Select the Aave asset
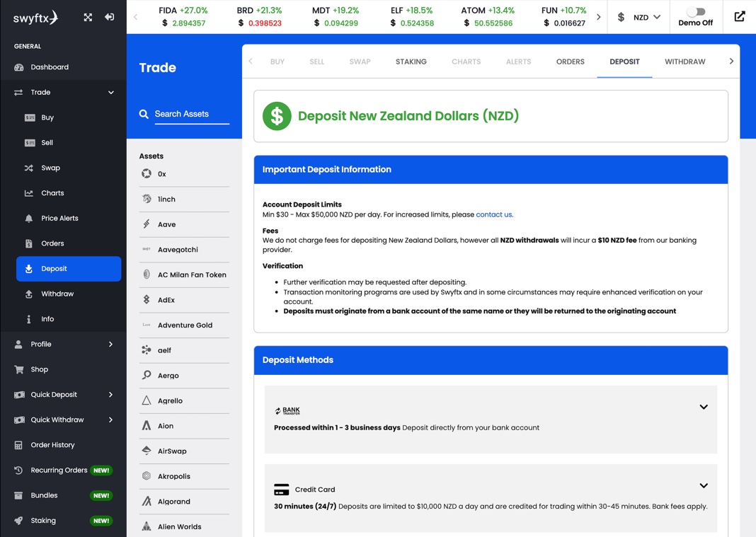This screenshot has width=756, height=537. [184, 224]
